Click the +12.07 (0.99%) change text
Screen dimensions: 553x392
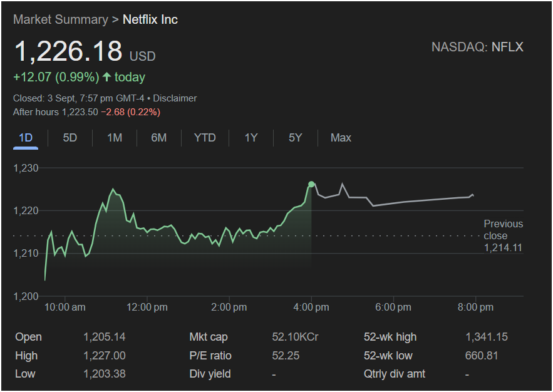click(56, 77)
